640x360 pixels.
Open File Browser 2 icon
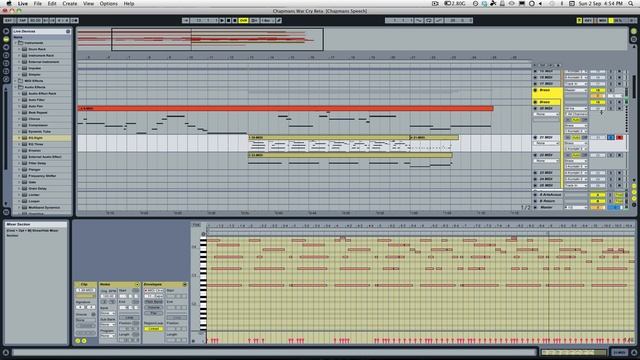[6, 64]
